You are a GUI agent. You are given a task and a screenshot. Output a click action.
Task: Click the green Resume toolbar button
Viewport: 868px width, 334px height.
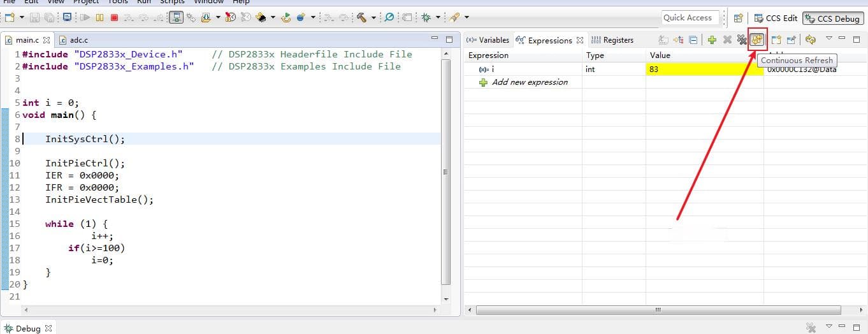[x=85, y=17]
